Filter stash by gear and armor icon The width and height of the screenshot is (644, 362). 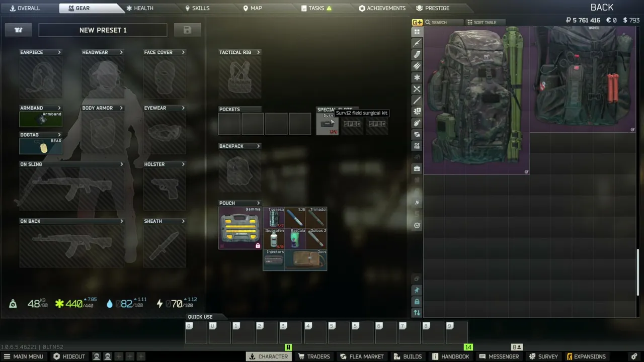(x=417, y=146)
